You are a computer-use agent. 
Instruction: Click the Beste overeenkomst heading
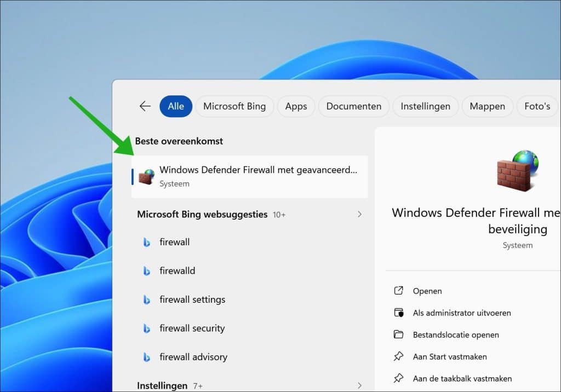click(x=179, y=141)
